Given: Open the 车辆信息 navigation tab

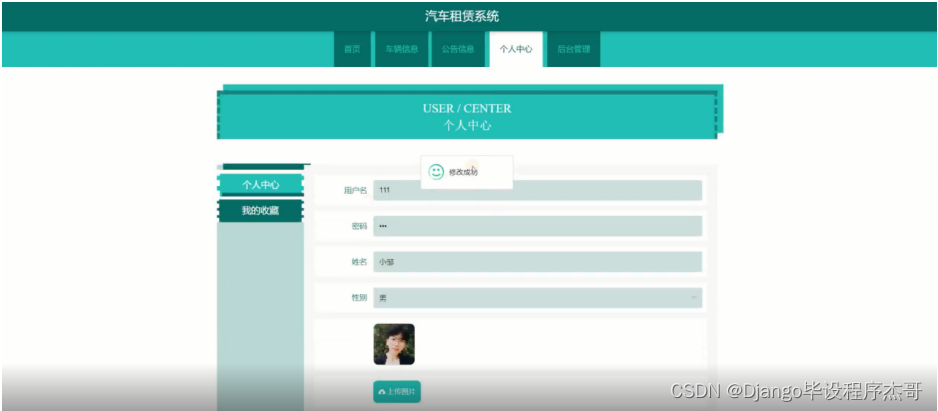Looking at the screenshot, I should pos(401,49).
